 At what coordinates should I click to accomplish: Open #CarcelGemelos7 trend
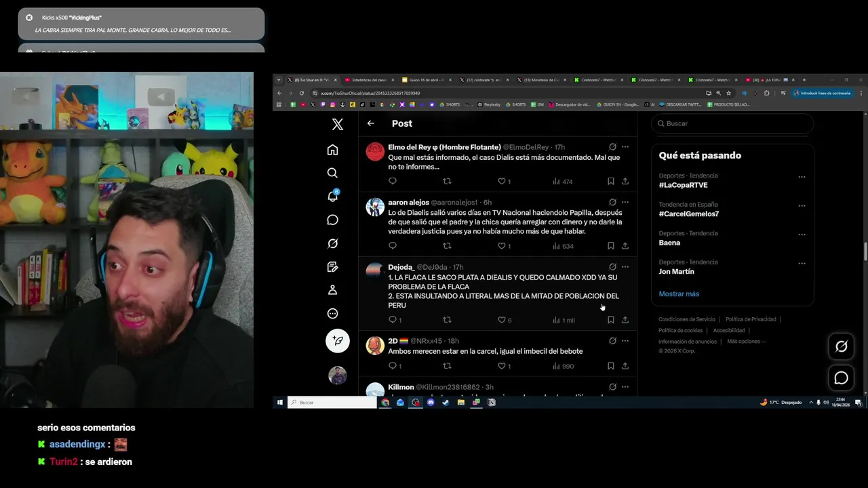coord(688,213)
